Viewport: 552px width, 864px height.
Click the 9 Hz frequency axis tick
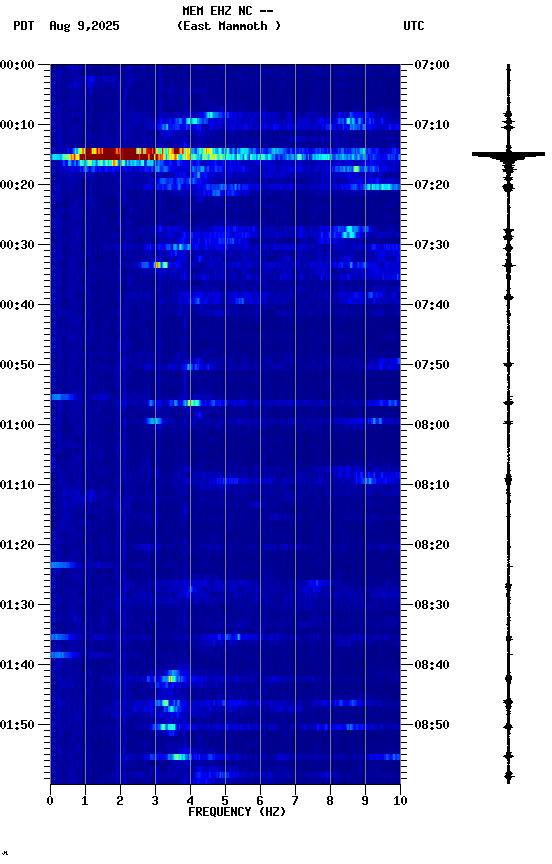click(x=365, y=801)
